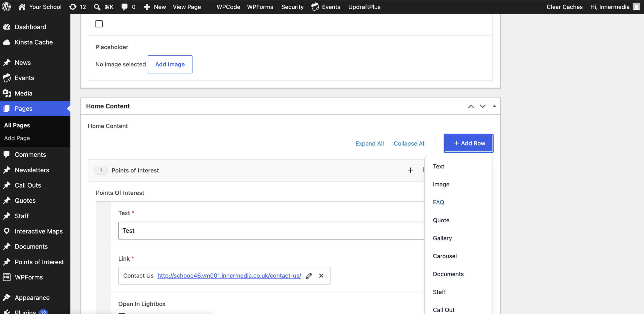Click the Add Image button
Image resolution: width=644 pixels, height=314 pixels.
click(170, 64)
